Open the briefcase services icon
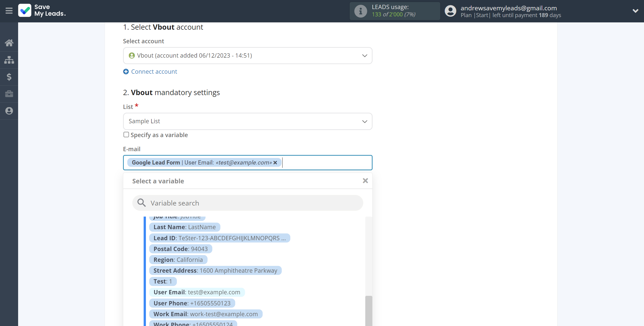This screenshot has width=644, height=326. tap(9, 94)
